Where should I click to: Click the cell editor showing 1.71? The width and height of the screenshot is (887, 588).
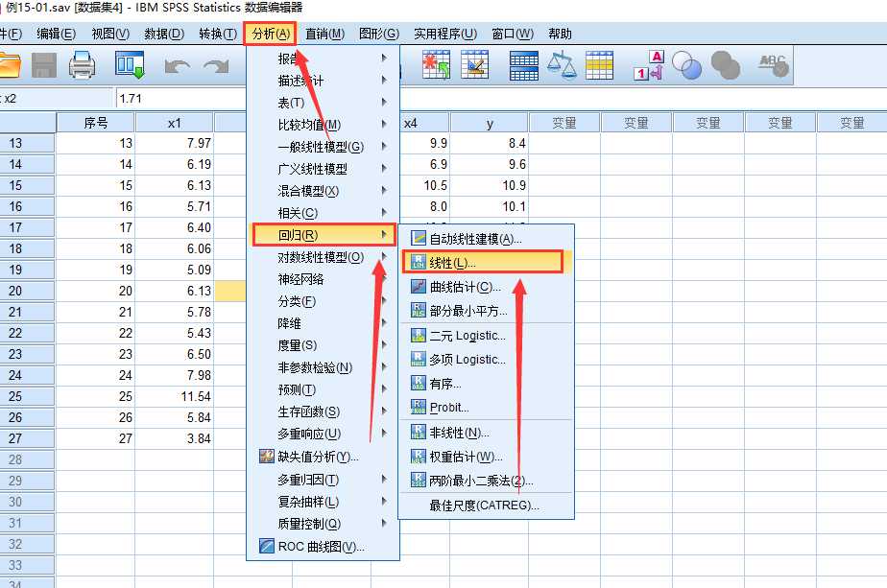point(181,99)
